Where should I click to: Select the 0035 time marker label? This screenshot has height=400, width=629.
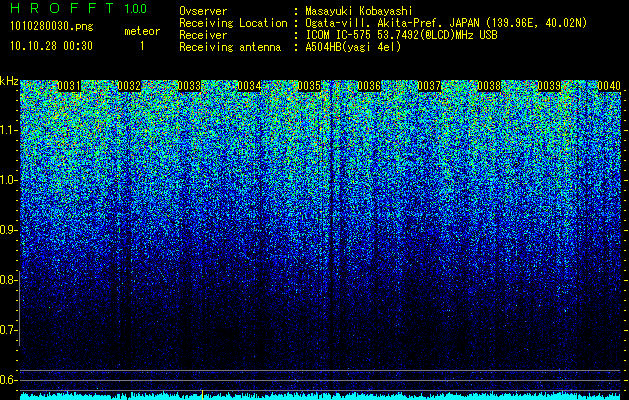pos(309,86)
